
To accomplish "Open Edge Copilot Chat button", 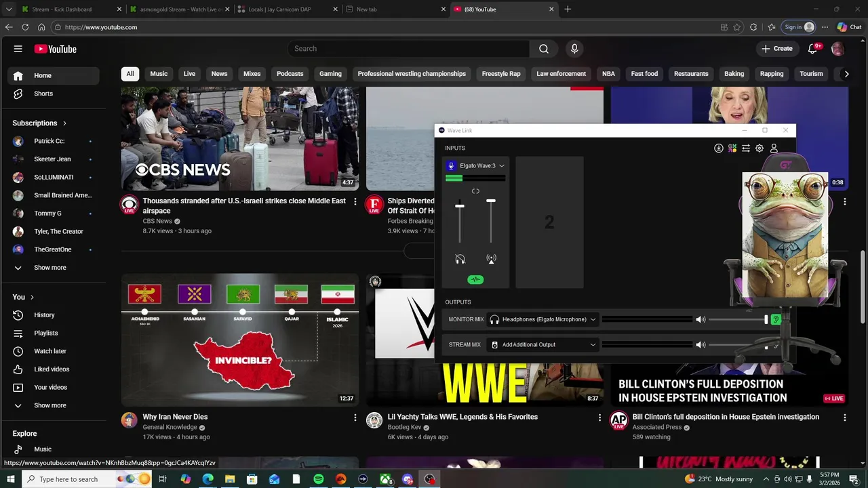I will (849, 27).
